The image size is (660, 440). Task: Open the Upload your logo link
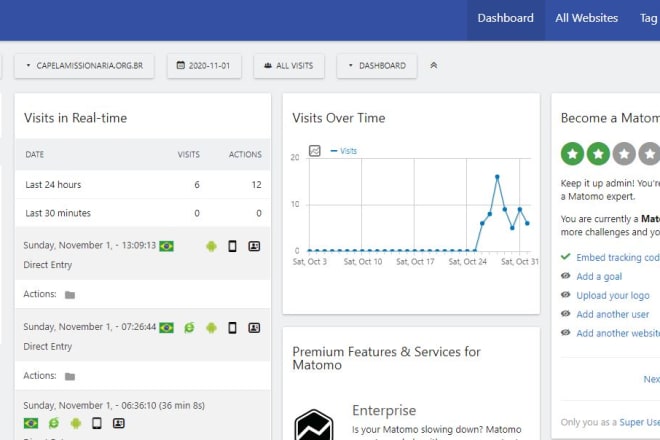[x=613, y=296]
